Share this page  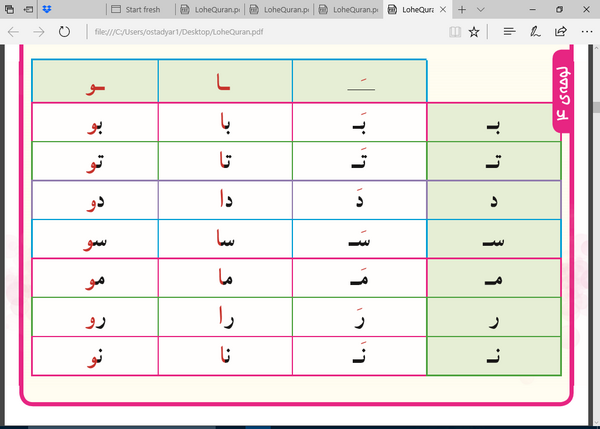point(561,32)
